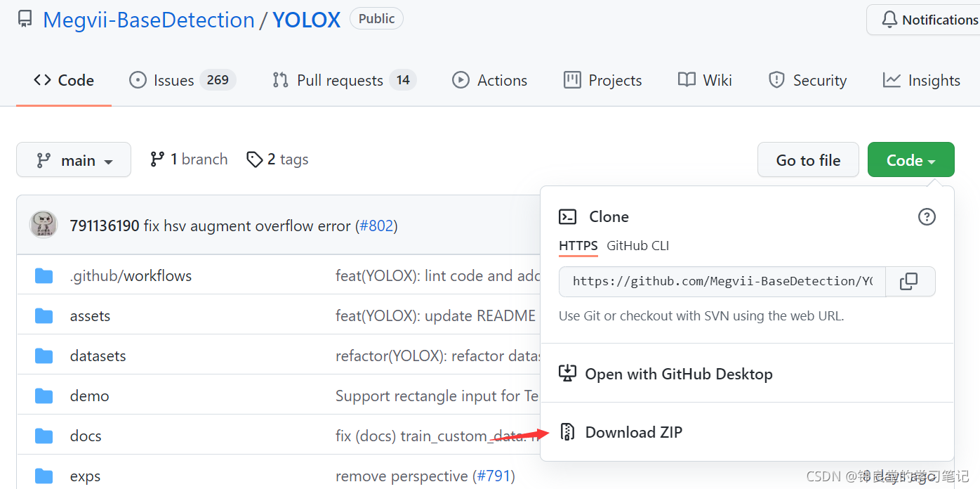Click the terminal Clone icon
This screenshot has width=980, height=489.
(567, 216)
